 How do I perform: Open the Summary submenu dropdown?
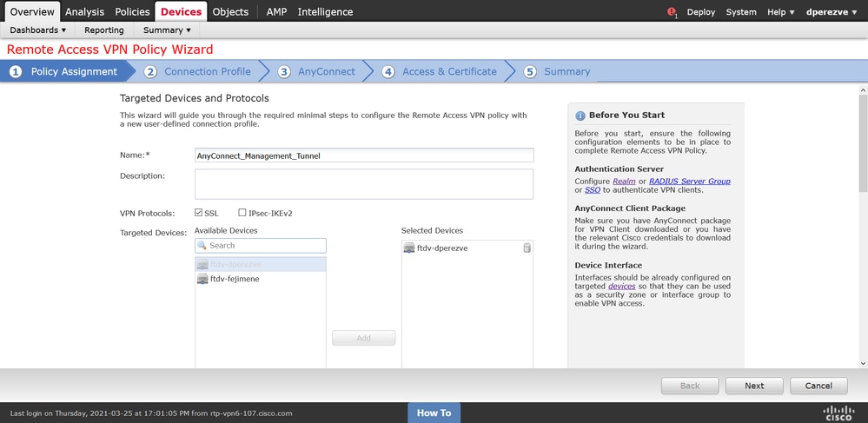pyautogui.click(x=167, y=30)
